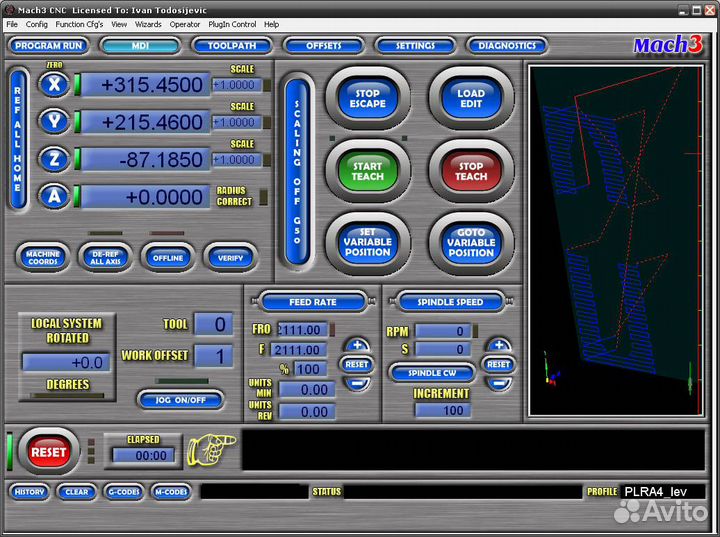Click the LOAD EDIT button

[471, 98]
